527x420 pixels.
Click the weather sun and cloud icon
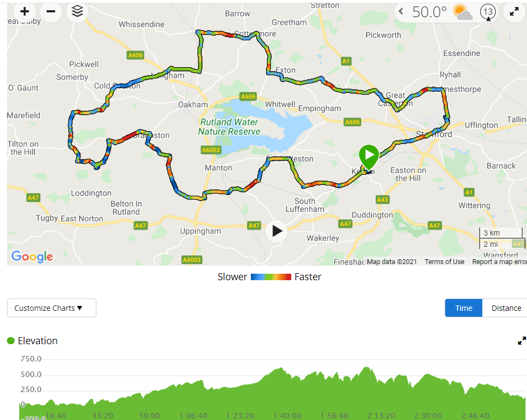click(462, 12)
